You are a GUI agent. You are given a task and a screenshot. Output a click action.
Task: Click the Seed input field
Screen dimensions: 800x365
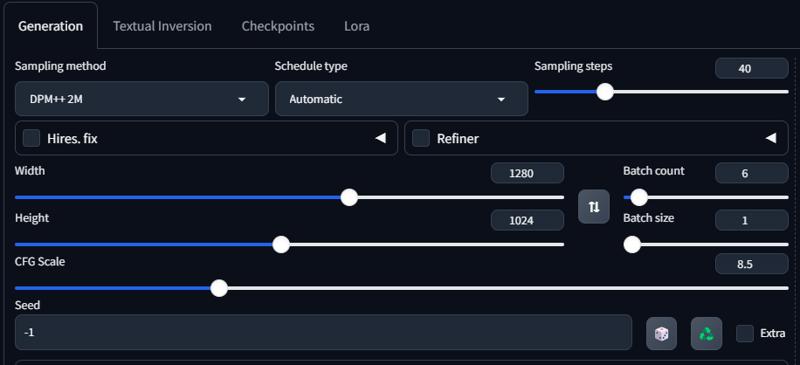[x=323, y=332]
